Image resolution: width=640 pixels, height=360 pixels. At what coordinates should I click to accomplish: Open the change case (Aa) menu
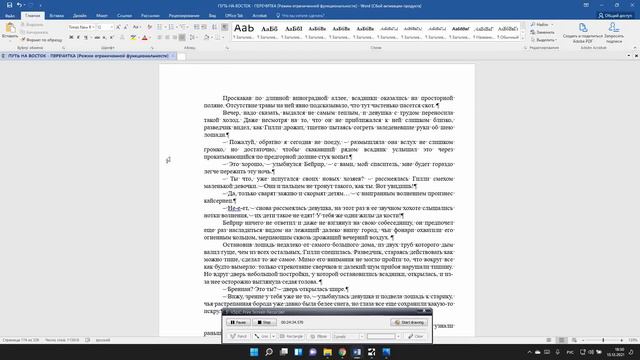(x=136, y=27)
